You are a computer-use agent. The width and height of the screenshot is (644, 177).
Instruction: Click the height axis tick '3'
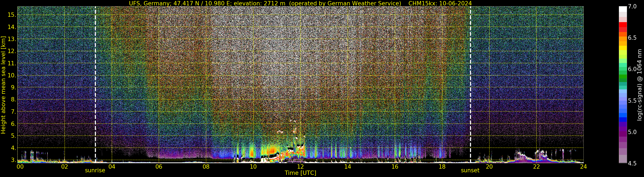tap(13, 160)
